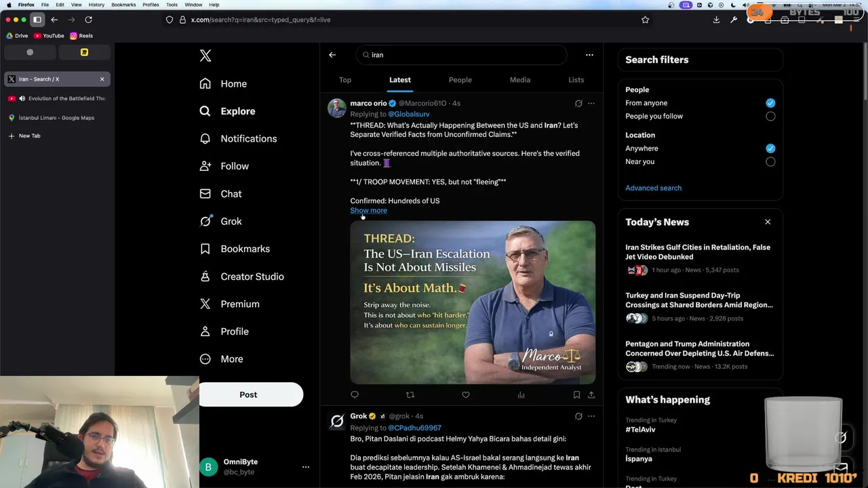The height and width of the screenshot is (488, 868).
Task: Share marco orio's post
Action: (x=591, y=394)
